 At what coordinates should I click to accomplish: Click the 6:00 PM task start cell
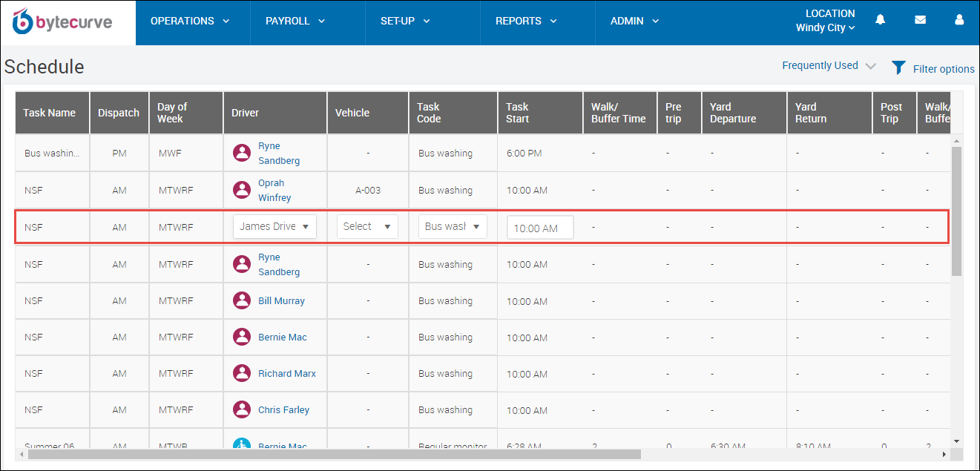(x=540, y=154)
